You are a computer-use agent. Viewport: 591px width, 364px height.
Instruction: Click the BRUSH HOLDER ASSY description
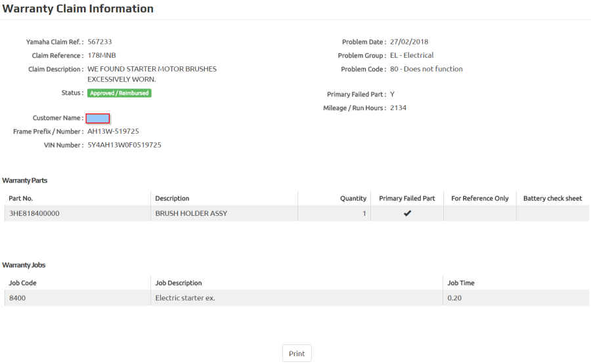191,213
